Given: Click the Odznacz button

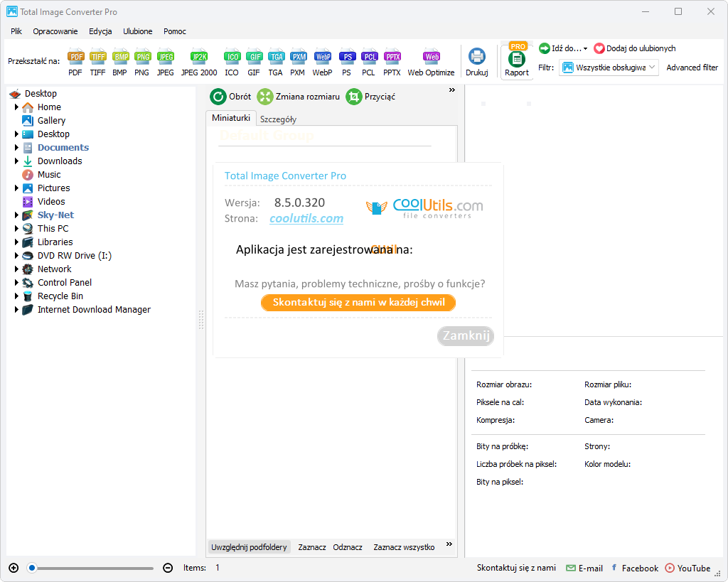Looking at the screenshot, I should point(347,547).
